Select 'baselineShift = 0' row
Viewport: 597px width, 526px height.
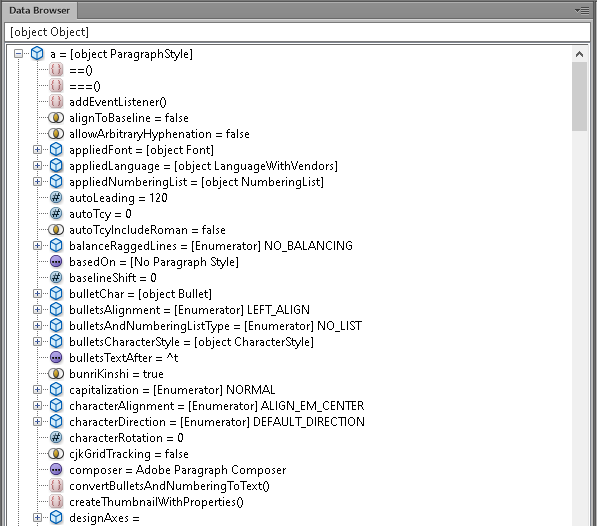(x=113, y=278)
